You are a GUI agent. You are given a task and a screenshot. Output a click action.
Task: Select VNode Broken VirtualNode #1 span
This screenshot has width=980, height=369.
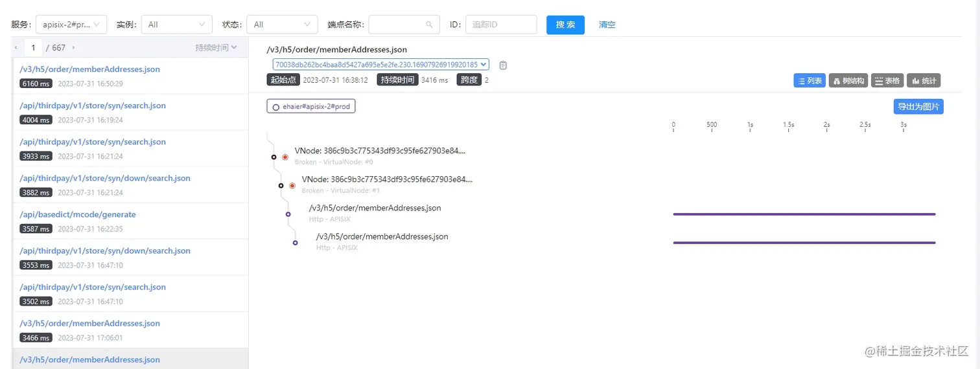coord(387,184)
